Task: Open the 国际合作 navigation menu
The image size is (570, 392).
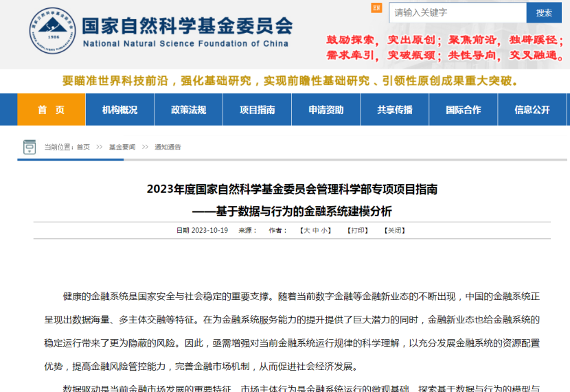Action: point(463,110)
